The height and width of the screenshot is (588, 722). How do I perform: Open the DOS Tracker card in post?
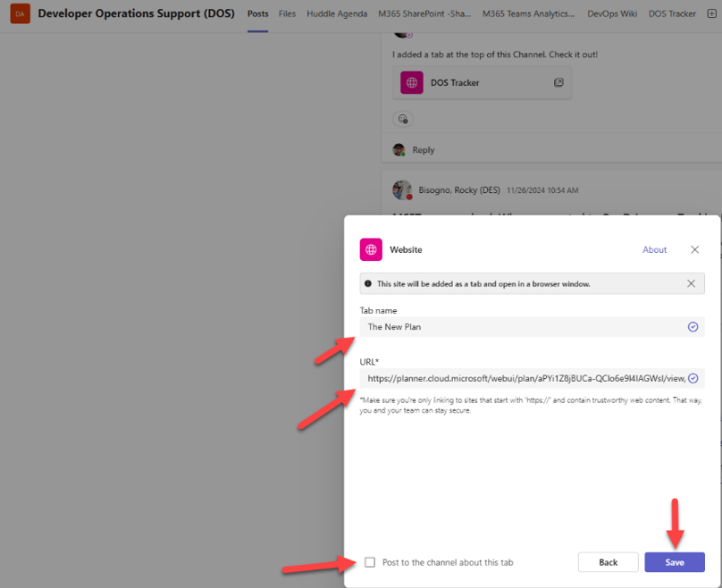coord(482,82)
